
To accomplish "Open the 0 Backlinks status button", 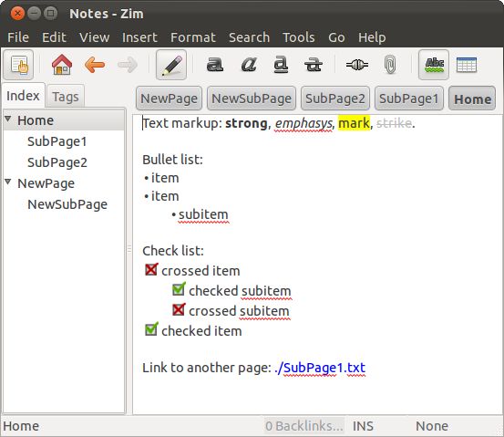I will (304, 426).
